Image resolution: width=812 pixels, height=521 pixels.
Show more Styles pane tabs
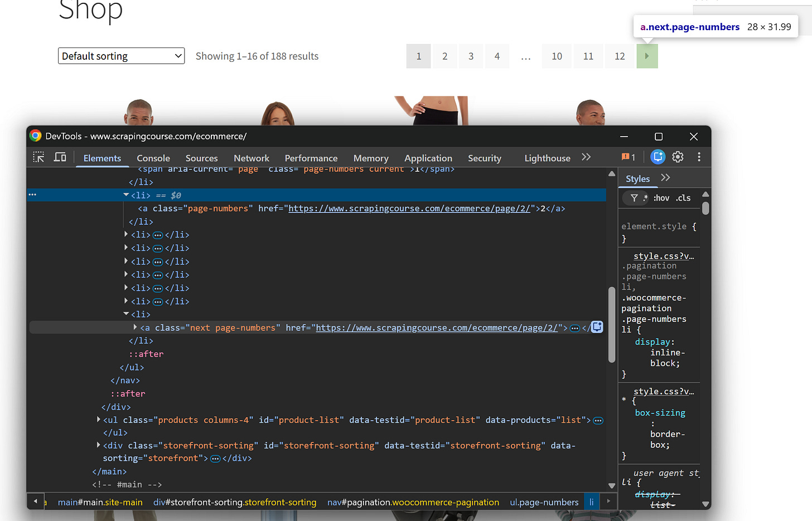click(x=665, y=178)
